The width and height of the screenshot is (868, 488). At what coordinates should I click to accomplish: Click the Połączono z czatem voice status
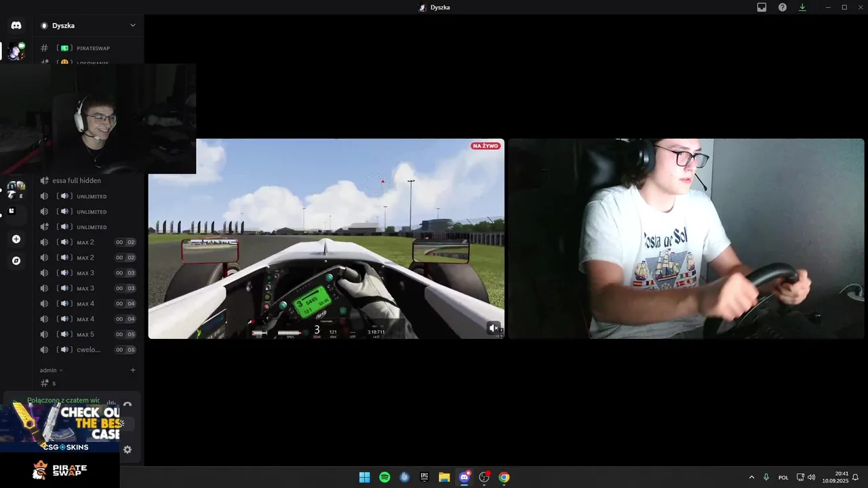(x=63, y=401)
